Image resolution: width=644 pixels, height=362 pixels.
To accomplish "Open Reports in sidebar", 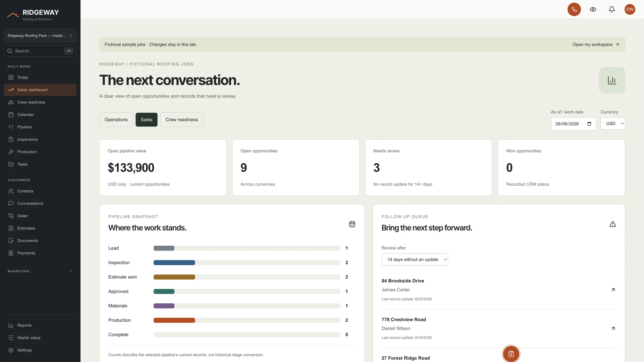I will pyautogui.click(x=40, y=325).
